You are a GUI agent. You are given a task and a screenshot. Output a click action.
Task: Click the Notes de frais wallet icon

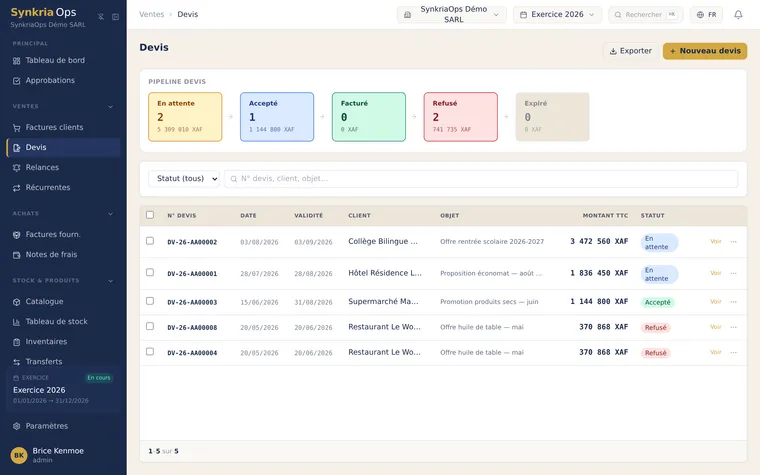click(x=16, y=255)
